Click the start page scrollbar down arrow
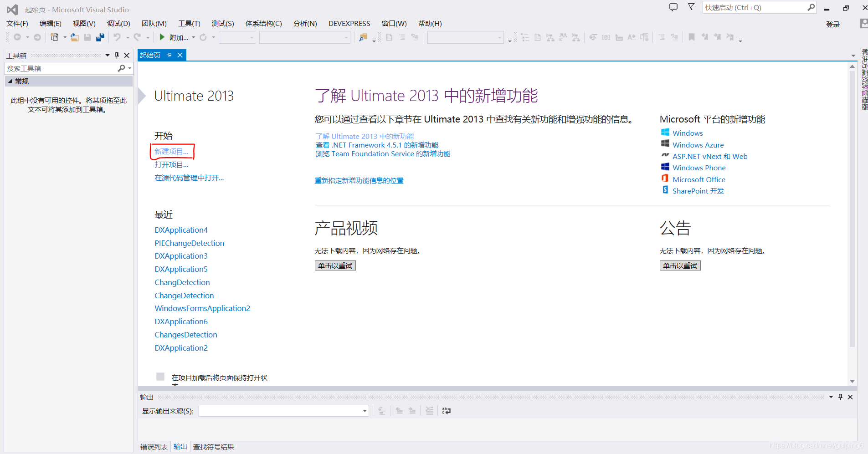 [852, 381]
